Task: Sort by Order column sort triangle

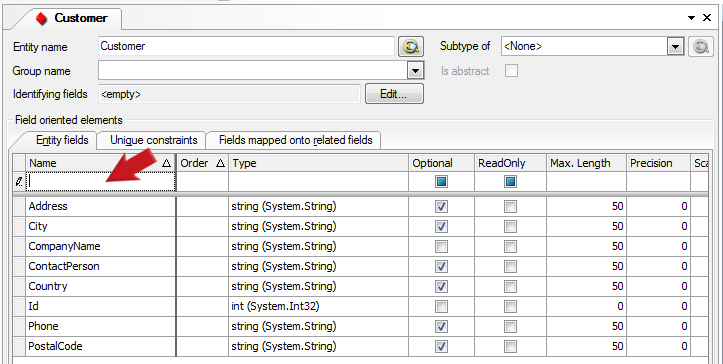Action: click(220, 163)
